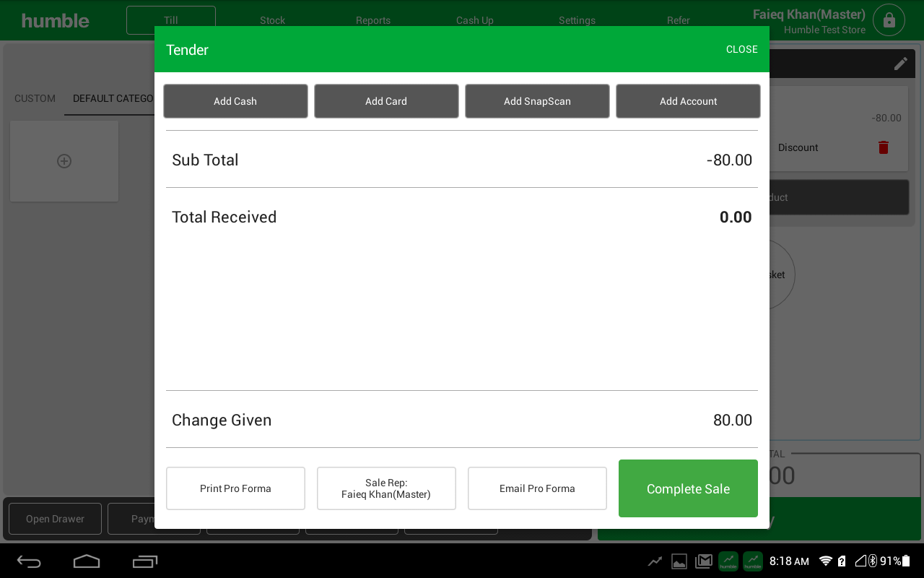Open the Till tab
The height and width of the screenshot is (578, 924).
[171, 20]
